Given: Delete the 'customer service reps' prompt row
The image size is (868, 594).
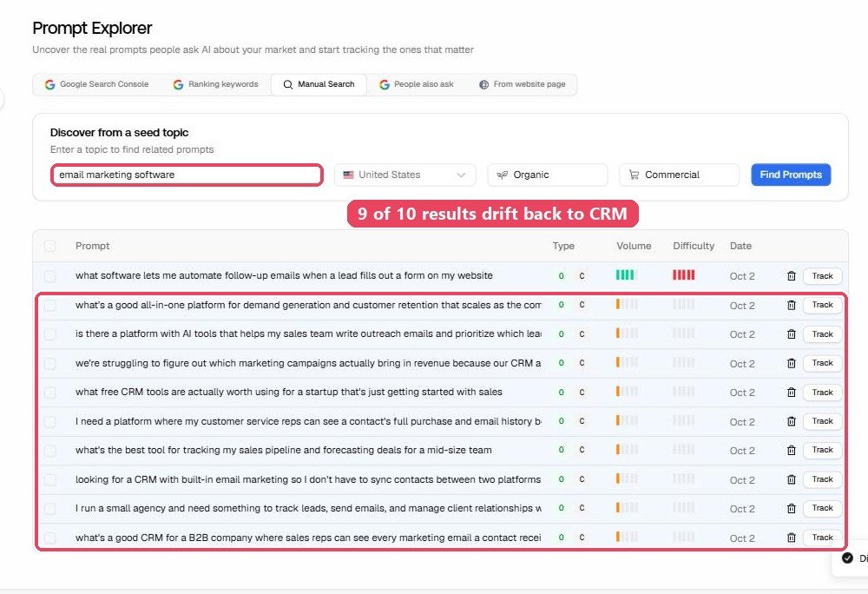Looking at the screenshot, I should pos(791,421).
